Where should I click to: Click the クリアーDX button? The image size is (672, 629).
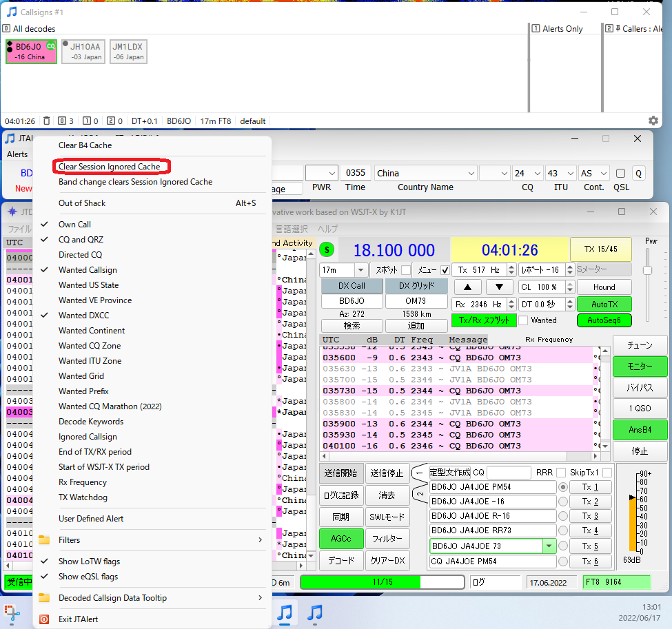[x=387, y=560]
